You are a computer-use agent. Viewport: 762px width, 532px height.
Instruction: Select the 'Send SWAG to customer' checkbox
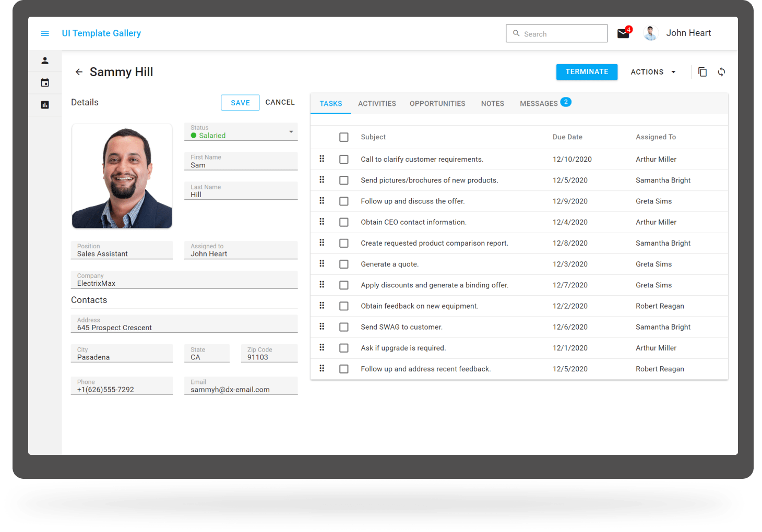(344, 327)
